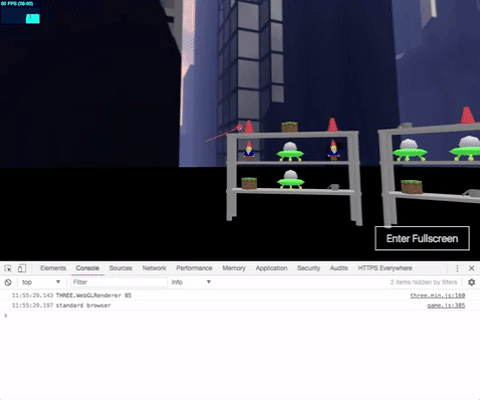Open the Info log level dropdown
Screen dimensions: 480x400
pyautogui.click(x=191, y=282)
